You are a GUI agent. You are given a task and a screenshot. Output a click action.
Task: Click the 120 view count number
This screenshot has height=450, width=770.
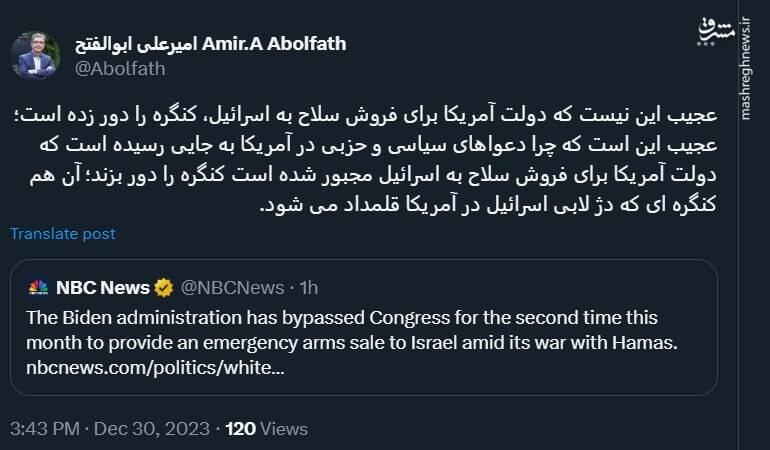[241, 429]
